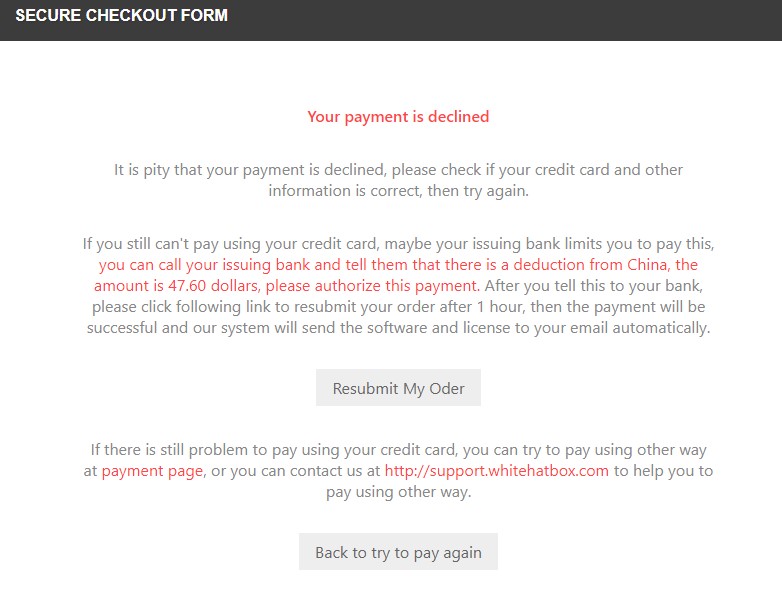The width and height of the screenshot is (782, 595).
Task: Visit the support.whitehatbox.com link
Action: (496, 471)
